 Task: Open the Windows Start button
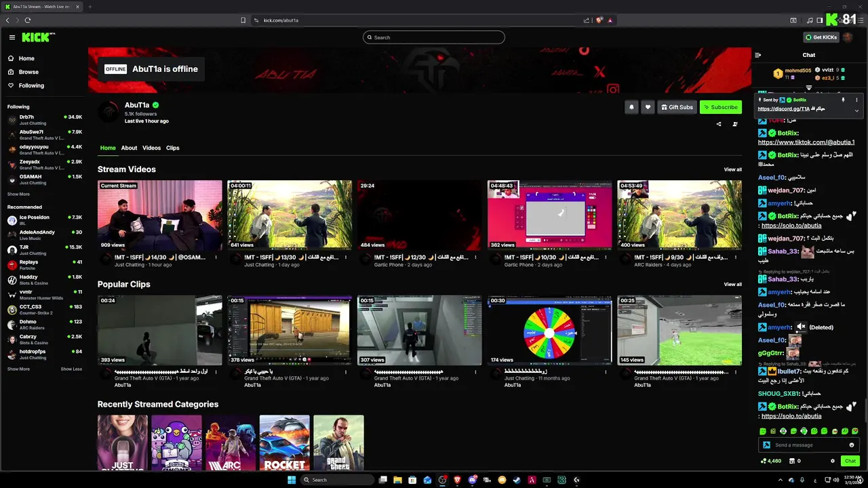click(292, 480)
